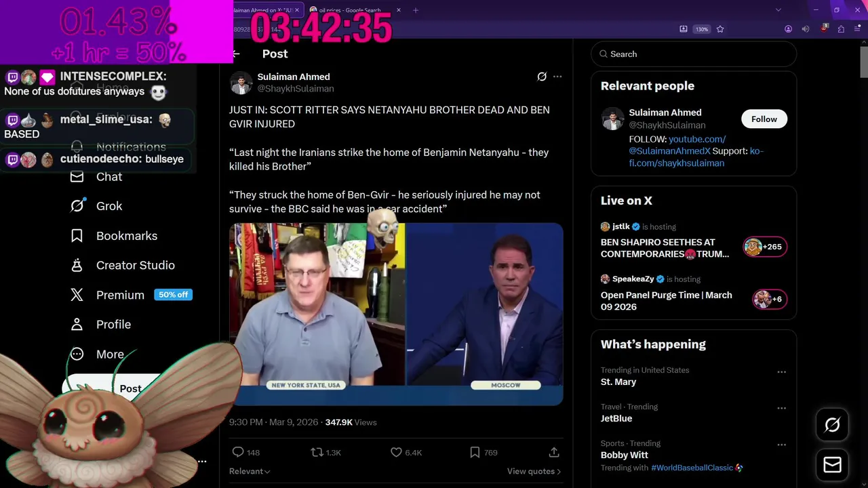Open account menu ellipsis at the sidebar bottom

pos(202,462)
